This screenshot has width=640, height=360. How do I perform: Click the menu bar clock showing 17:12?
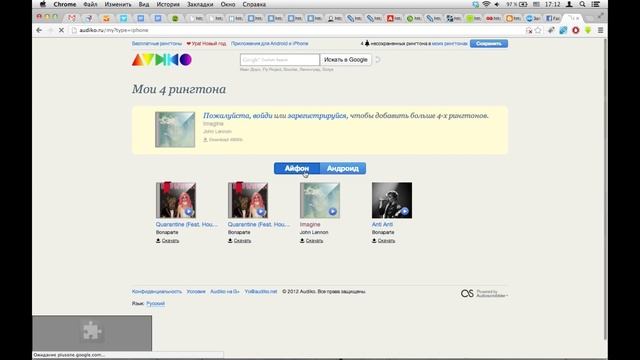[552, 4]
